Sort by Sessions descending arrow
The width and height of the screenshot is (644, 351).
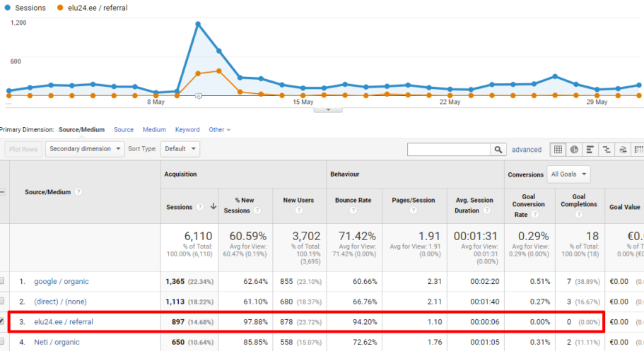click(213, 206)
